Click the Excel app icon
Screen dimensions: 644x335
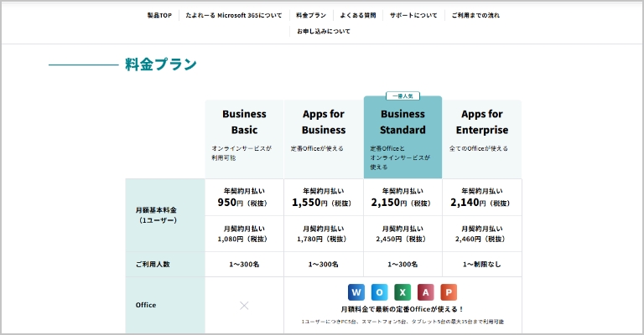[402, 292]
